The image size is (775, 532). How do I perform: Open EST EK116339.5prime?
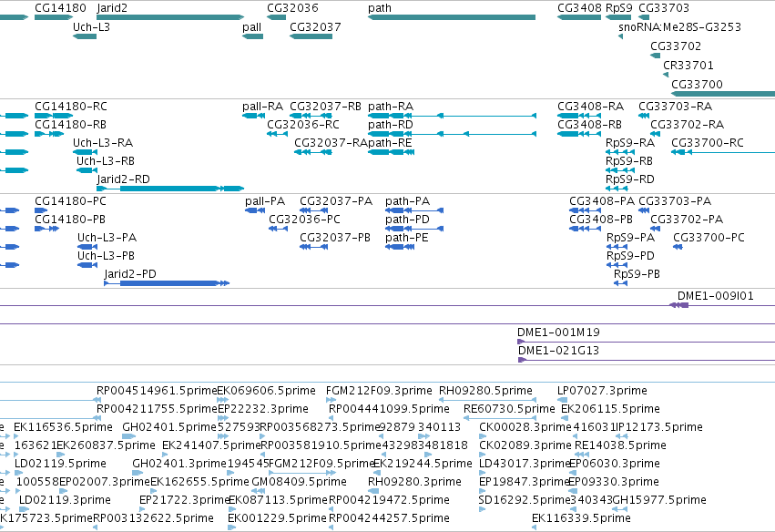581,518
